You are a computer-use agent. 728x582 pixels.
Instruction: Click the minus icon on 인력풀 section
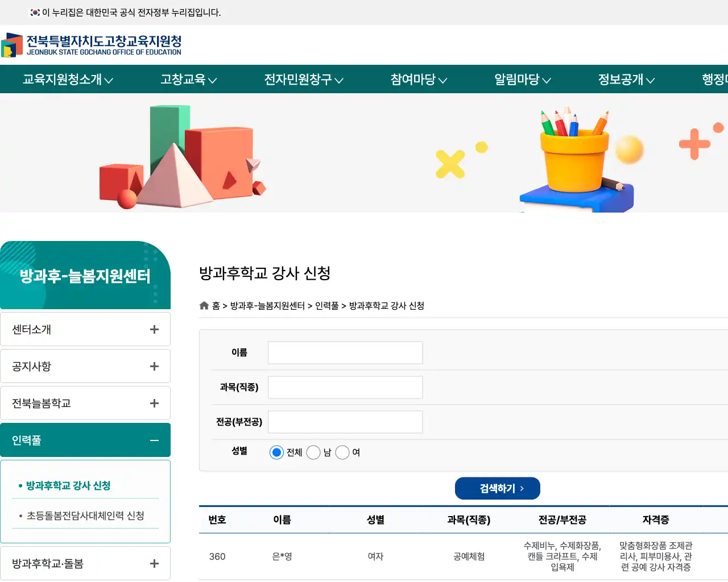(154, 439)
